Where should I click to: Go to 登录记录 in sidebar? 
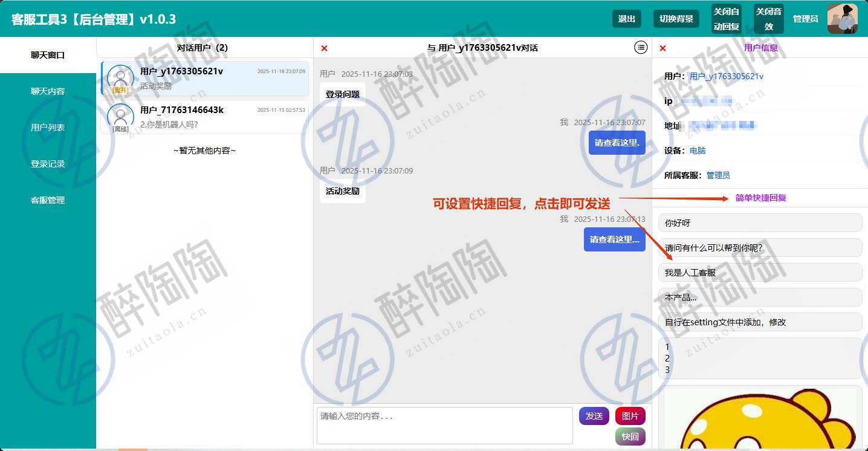coord(48,164)
